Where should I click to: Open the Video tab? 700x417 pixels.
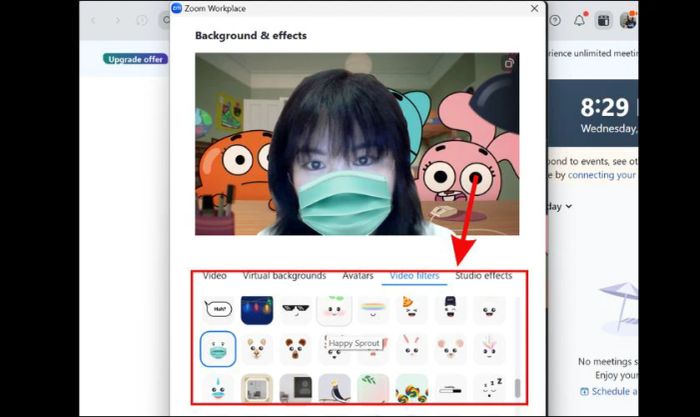coord(215,276)
